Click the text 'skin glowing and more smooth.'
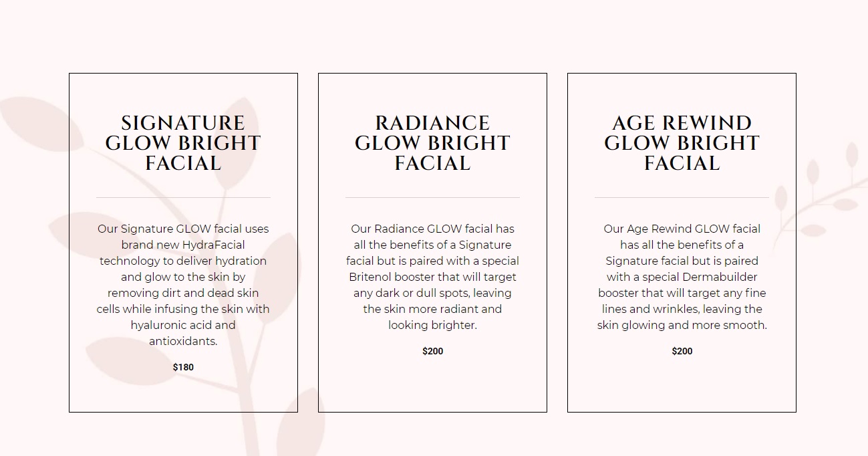Image resolution: width=868 pixels, height=456 pixels. (x=682, y=325)
